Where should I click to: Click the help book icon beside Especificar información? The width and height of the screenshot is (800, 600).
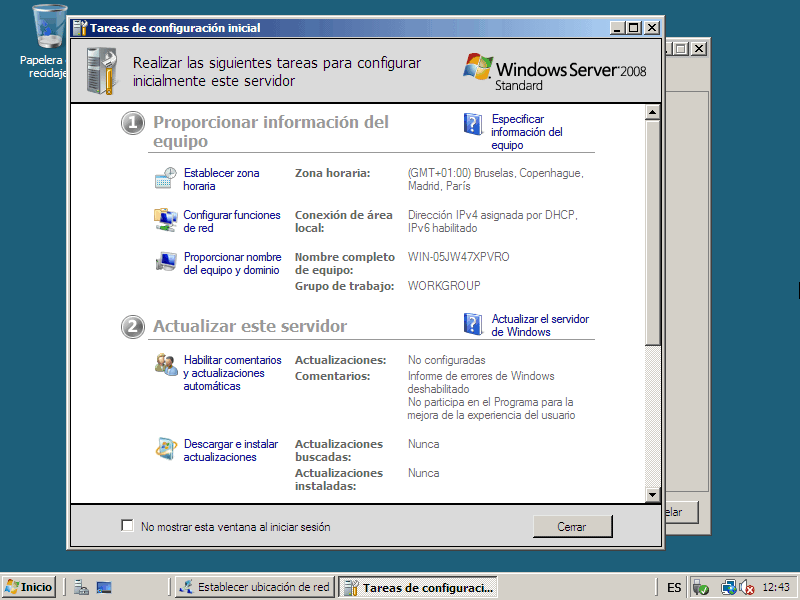tap(473, 124)
